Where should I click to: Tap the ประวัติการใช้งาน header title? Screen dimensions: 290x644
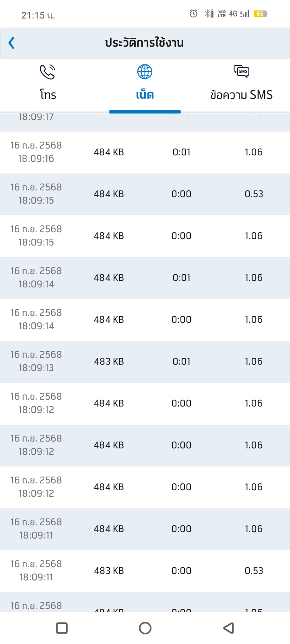(144, 43)
